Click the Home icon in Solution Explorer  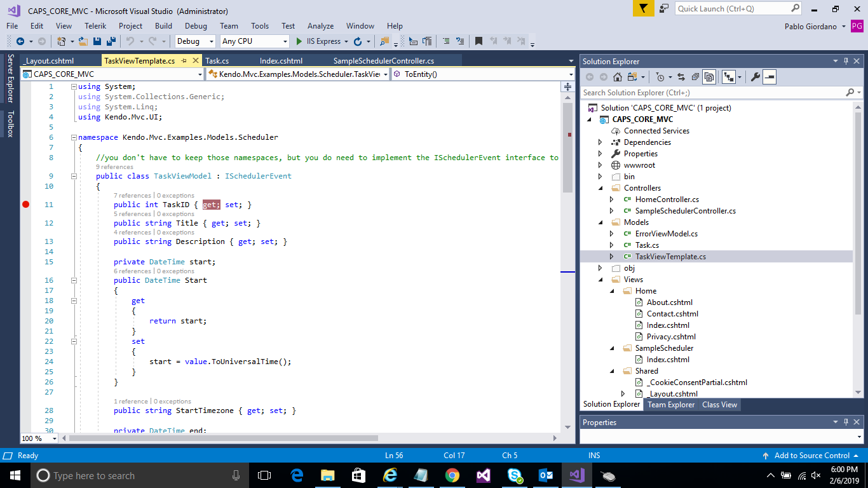coord(618,77)
